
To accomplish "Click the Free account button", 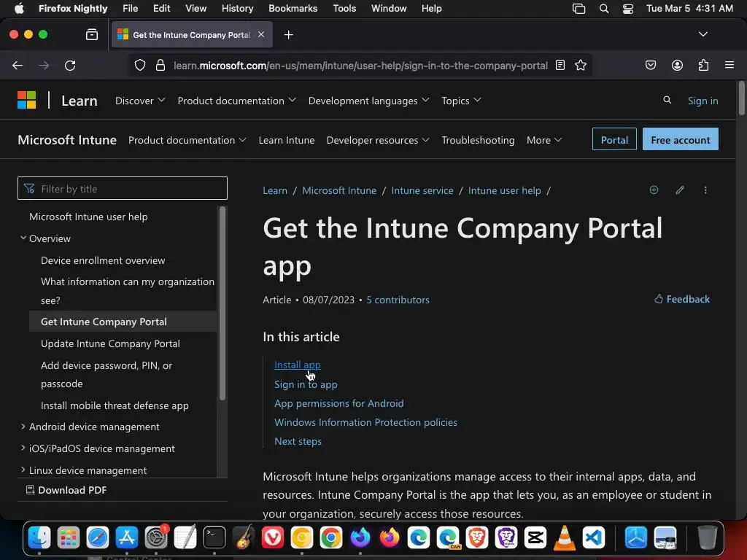I will point(681,139).
